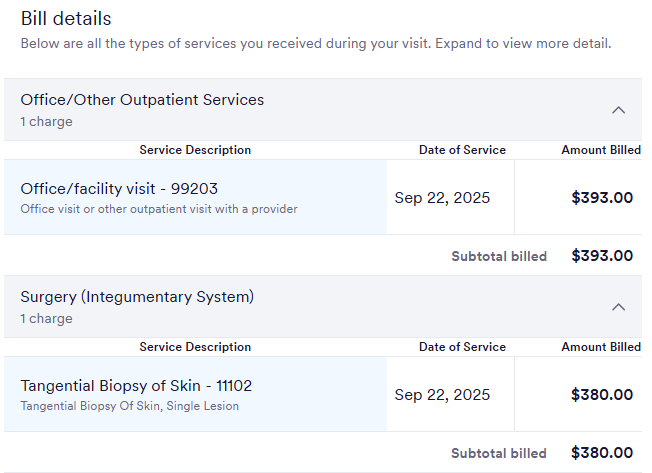Click Amount Billed header in Surgery section
Screen dimensions: 652x473
point(601,347)
